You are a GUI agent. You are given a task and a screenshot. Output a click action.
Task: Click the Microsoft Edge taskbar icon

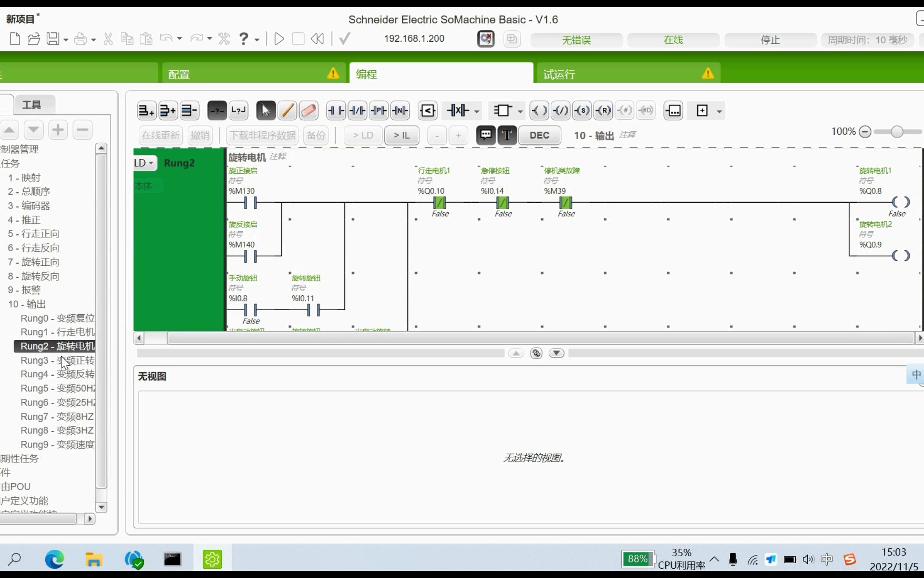pos(55,559)
